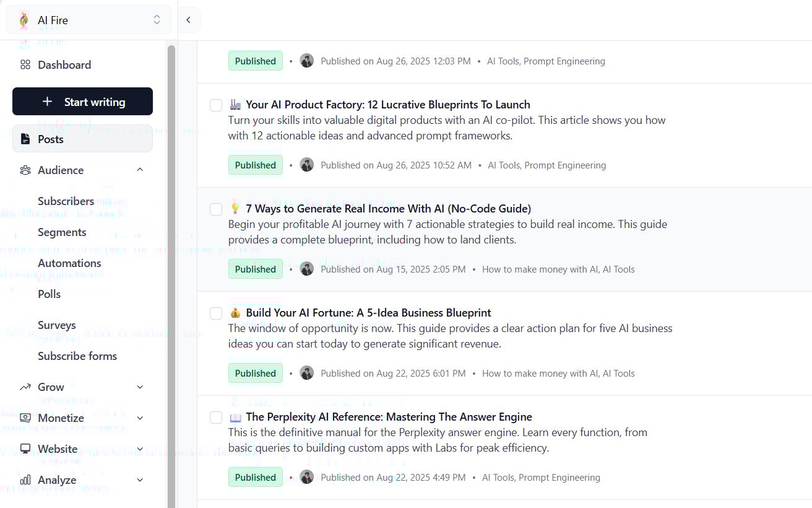Click the Monetize cash icon
The height and width of the screenshot is (508, 812).
25,418
